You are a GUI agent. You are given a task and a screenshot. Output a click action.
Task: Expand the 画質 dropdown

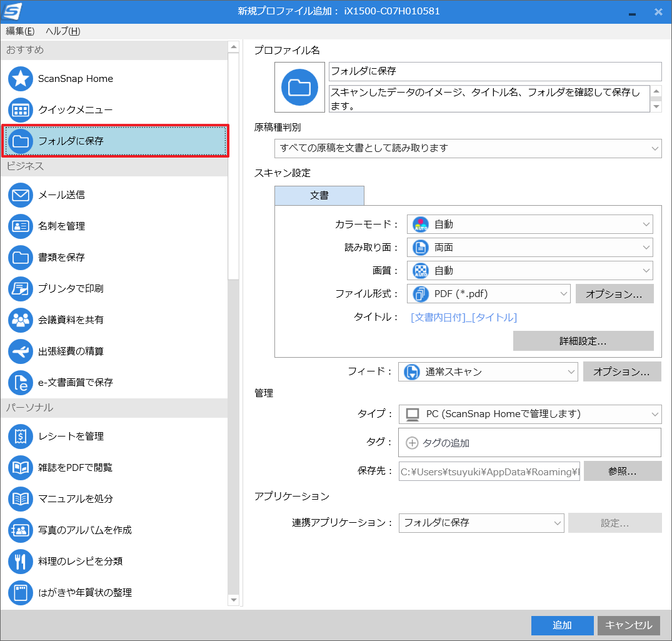(x=529, y=271)
